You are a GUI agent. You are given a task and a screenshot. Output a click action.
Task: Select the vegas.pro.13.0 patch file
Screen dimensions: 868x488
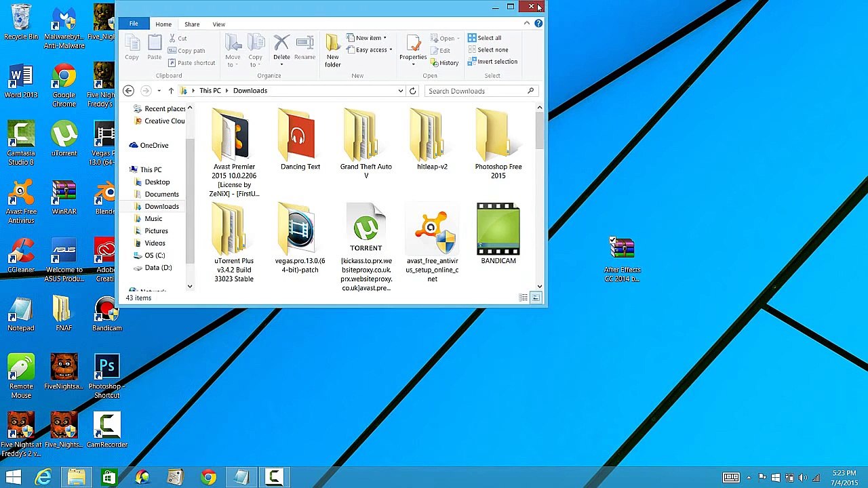[x=300, y=239]
